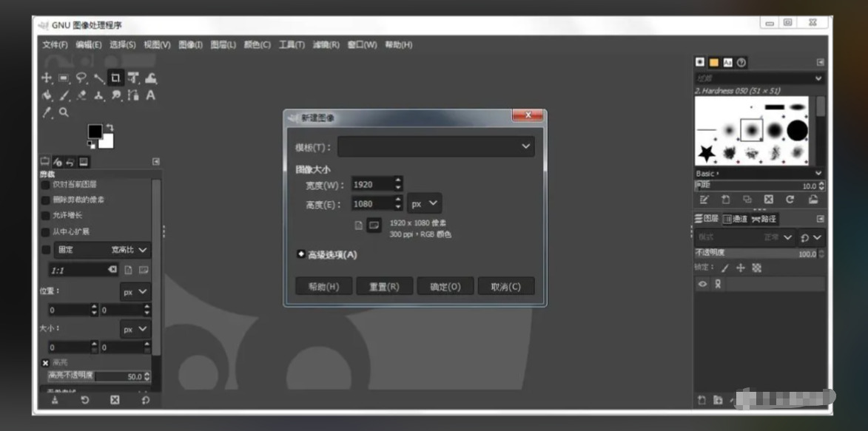Open the layer 模式 mode dropdown

745,237
